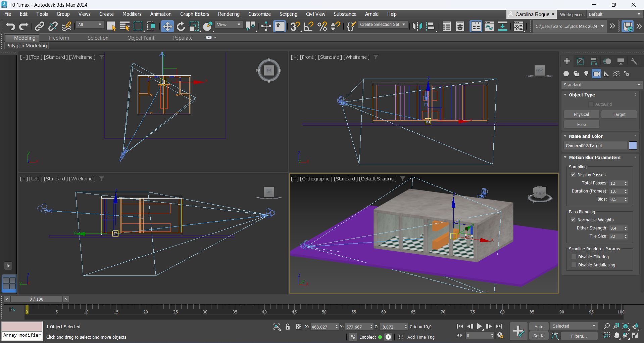
Task: Toggle the Normalize Weights checkbox
Action: click(x=573, y=220)
